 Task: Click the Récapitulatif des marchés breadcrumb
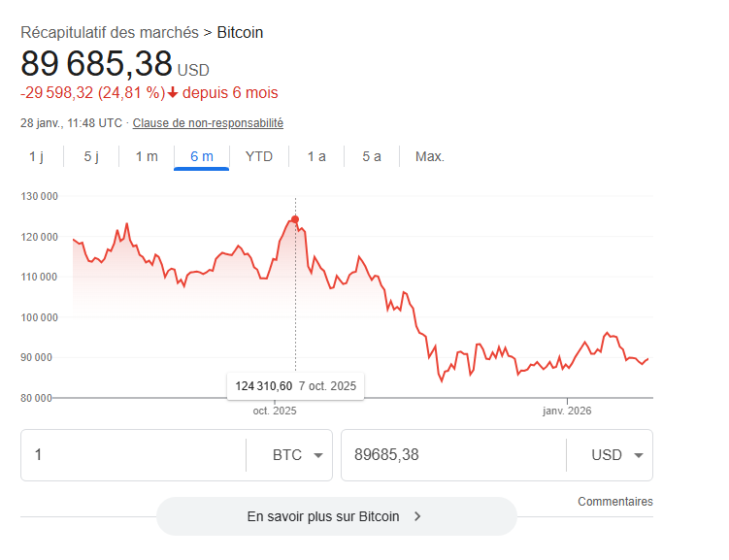pyautogui.click(x=110, y=32)
